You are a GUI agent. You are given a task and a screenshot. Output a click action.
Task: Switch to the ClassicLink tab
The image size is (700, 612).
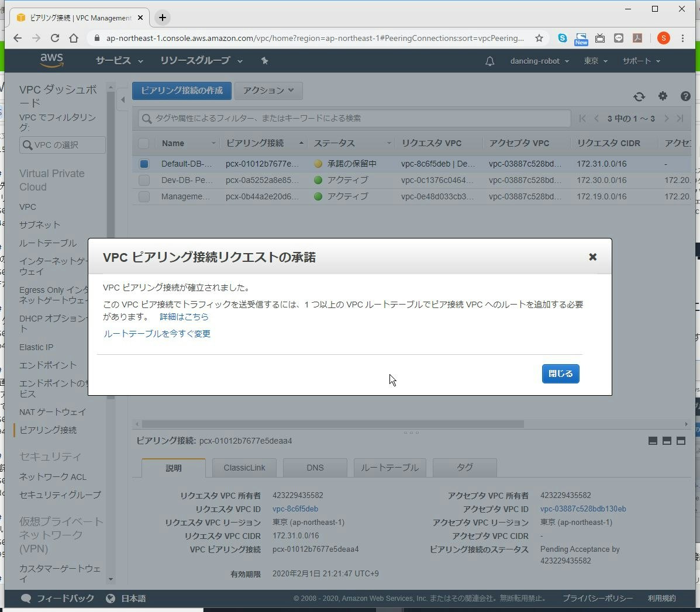(x=244, y=468)
